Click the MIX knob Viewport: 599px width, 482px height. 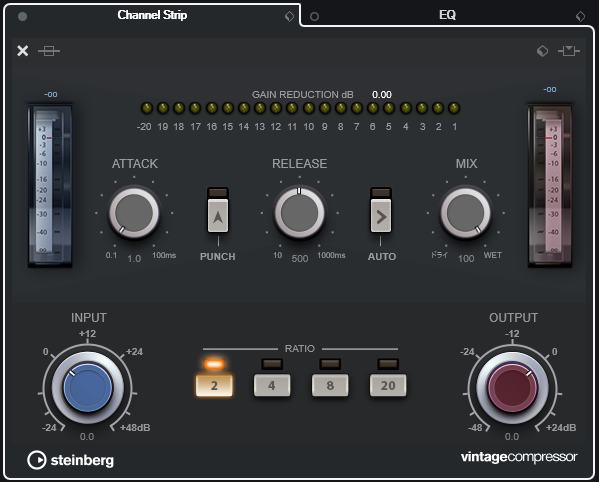pos(466,213)
